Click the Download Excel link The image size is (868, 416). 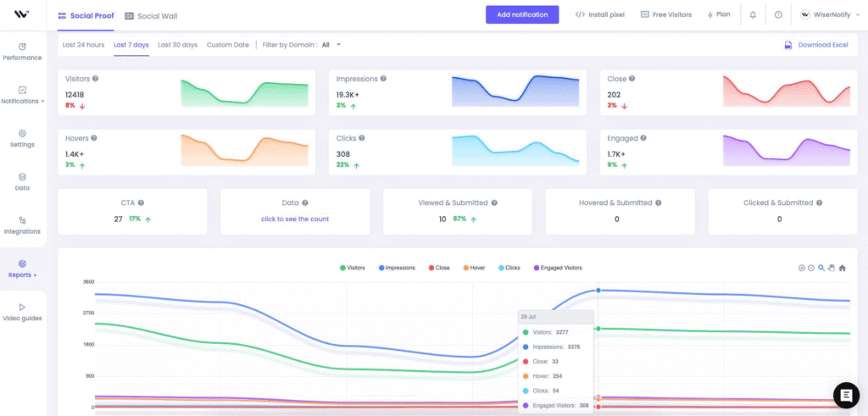coord(816,45)
